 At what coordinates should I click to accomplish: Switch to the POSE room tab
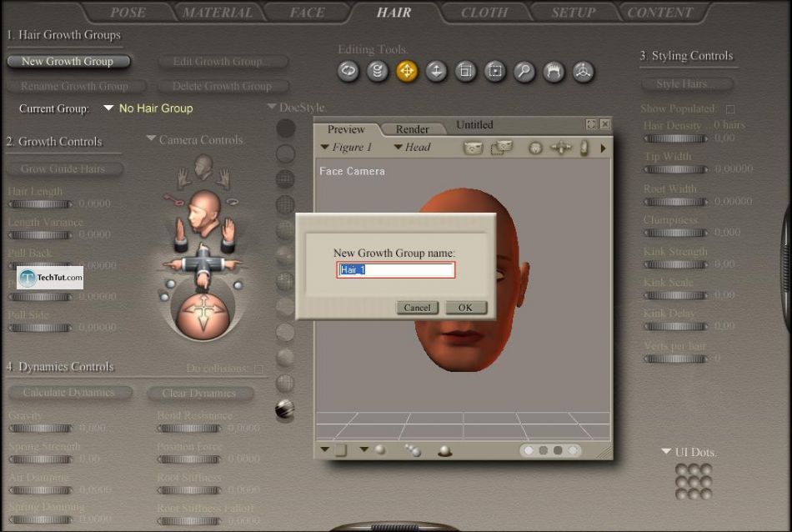coord(128,13)
